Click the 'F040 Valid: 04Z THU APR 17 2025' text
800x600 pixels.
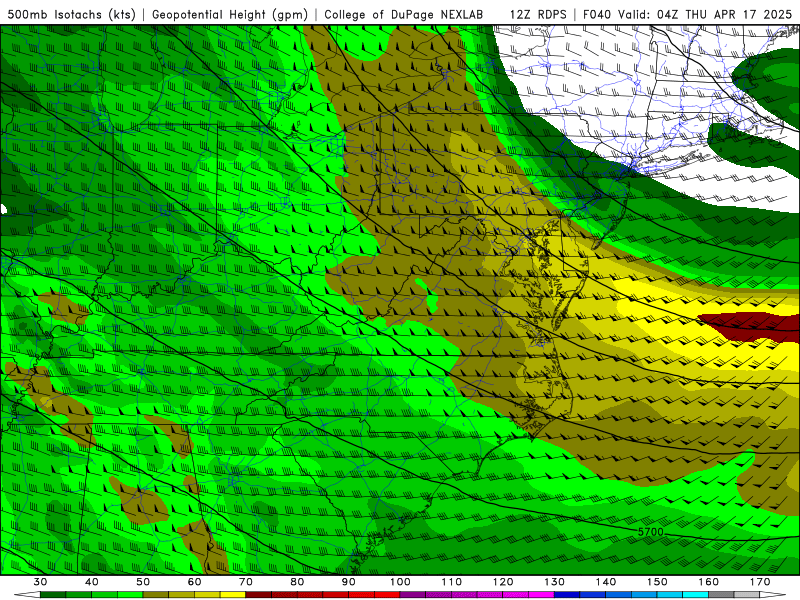pyautogui.click(x=688, y=15)
